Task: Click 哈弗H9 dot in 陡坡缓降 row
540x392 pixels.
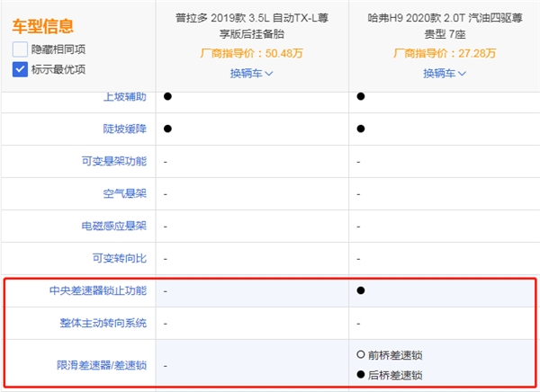Action: 361,129
